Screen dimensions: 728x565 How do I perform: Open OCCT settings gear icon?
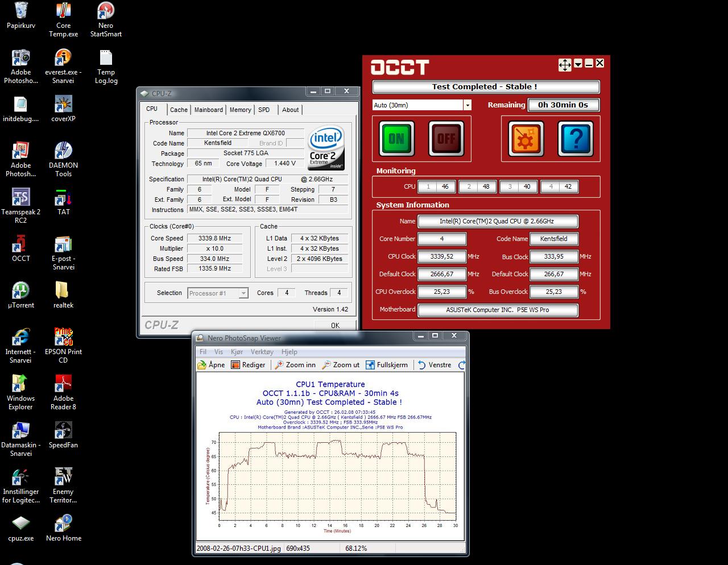525,138
